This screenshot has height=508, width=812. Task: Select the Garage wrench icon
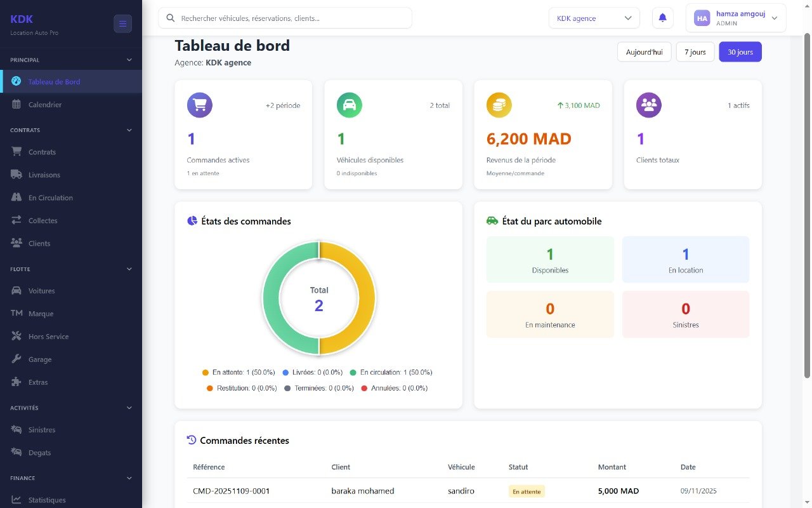pyautogui.click(x=16, y=359)
